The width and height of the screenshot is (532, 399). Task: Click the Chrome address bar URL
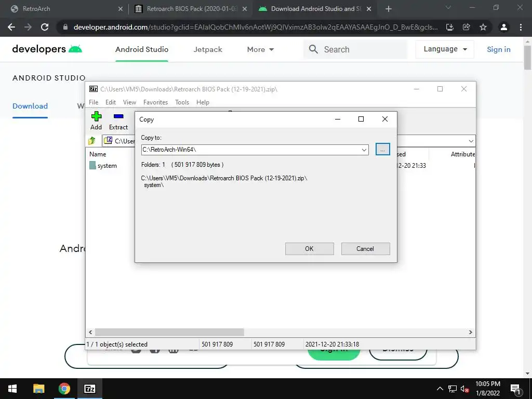tap(255, 27)
